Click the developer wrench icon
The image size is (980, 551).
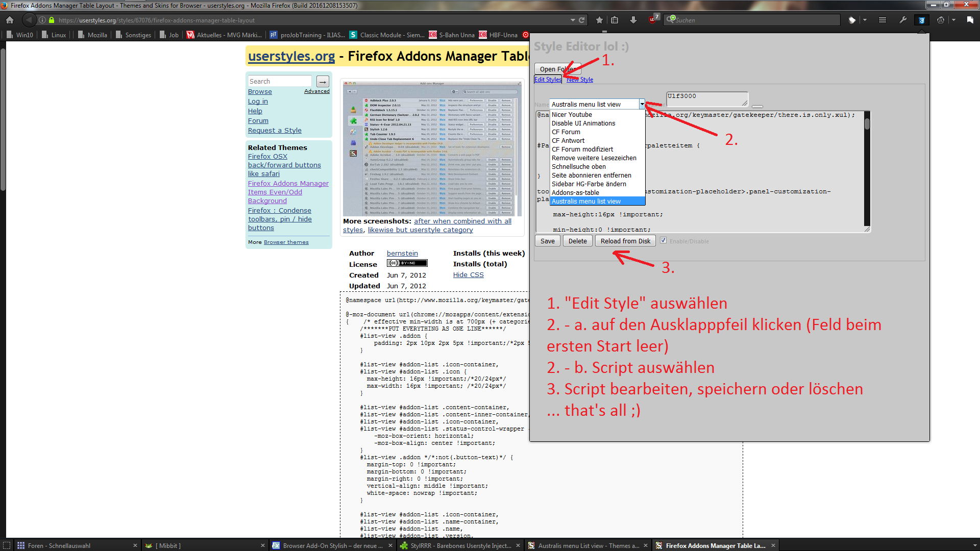point(902,20)
